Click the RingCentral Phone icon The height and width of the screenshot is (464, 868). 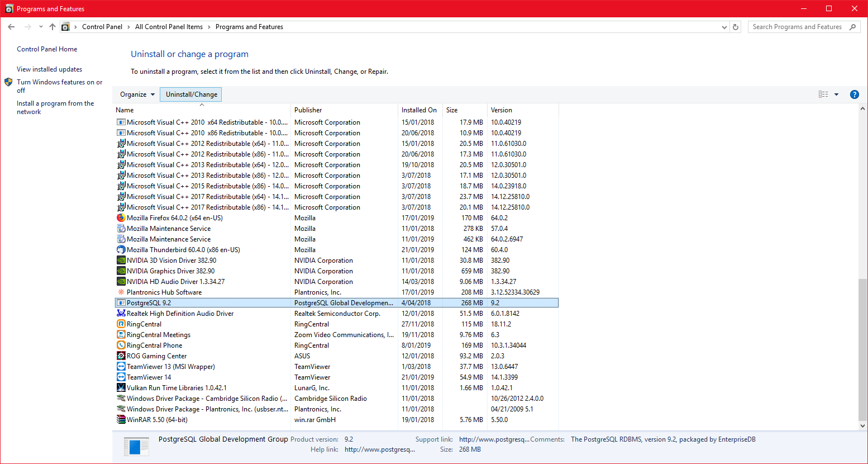121,345
